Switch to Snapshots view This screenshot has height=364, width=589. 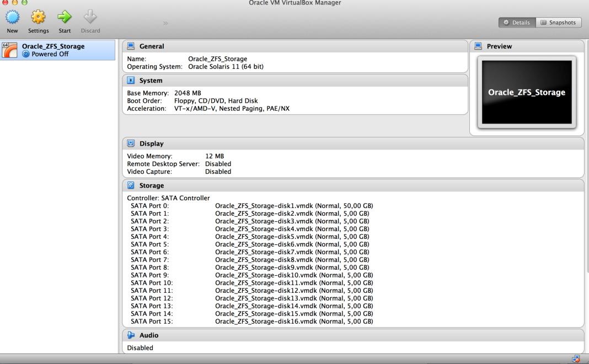click(559, 23)
